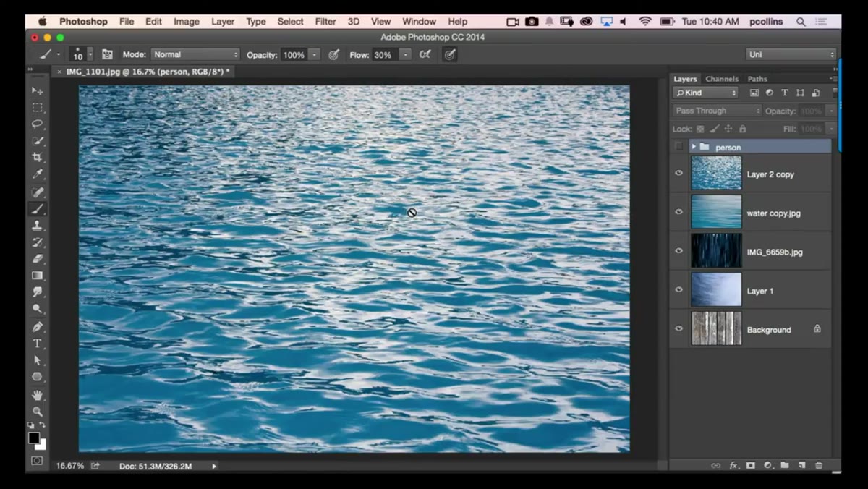Select the Crop tool
Image resolution: width=868 pixels, height=489 pixels.
click(37, 158)
